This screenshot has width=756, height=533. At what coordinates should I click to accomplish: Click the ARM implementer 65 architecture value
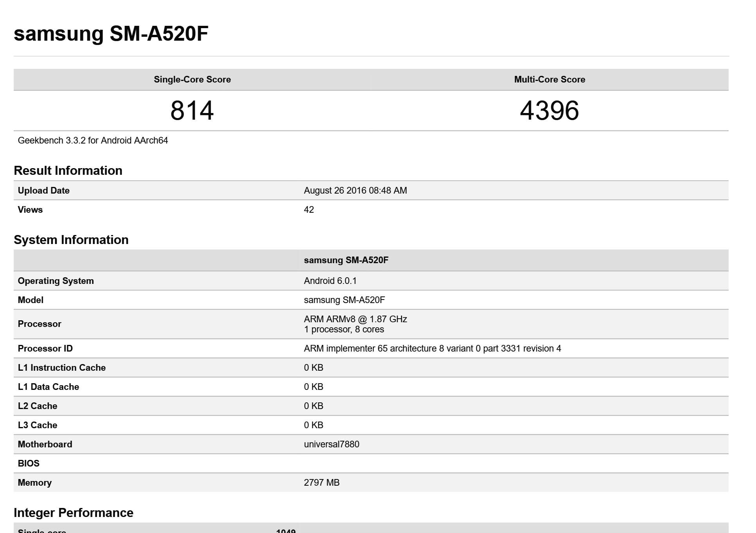(x=432, y=348)
